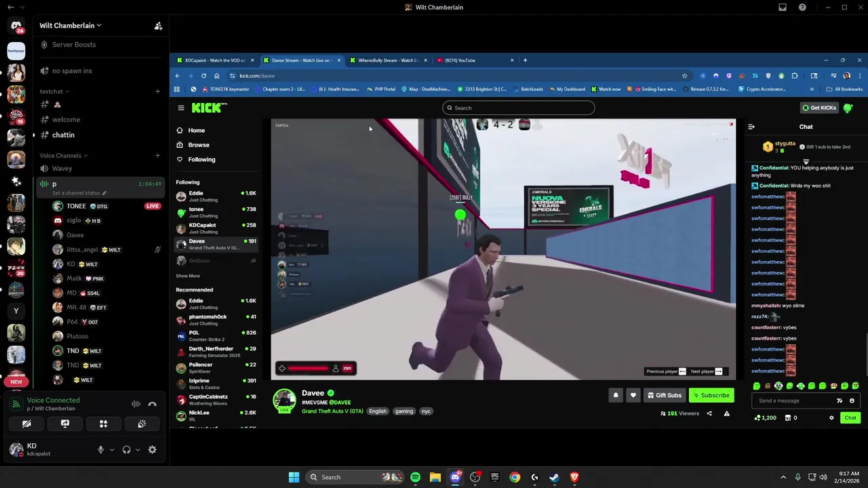Viewport: 868px width, 488px height.
Task: Open PHP Portal bookmark
Action: (x=380, y=89)
